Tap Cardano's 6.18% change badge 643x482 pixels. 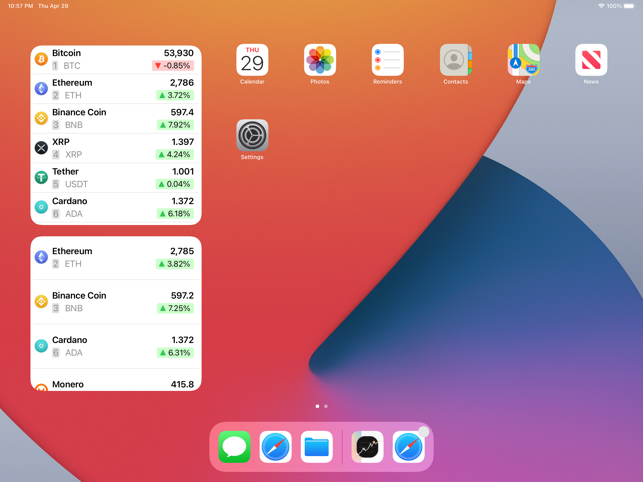click(x=175, y=213)
